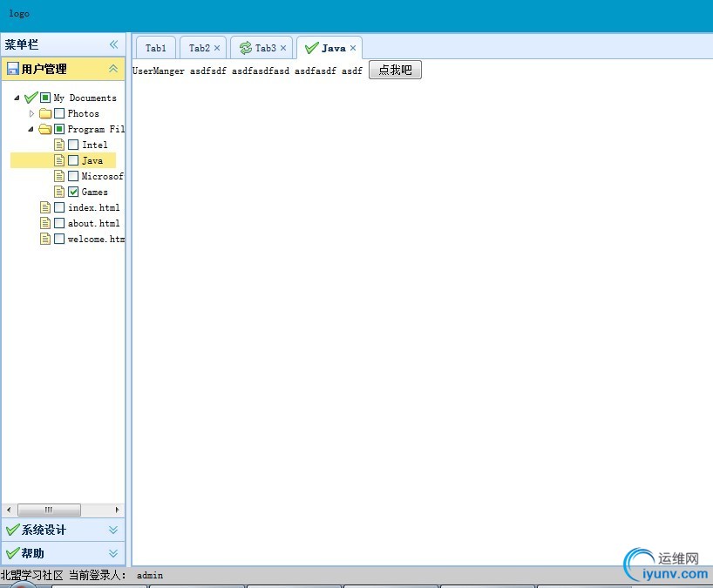Select the Intel tree label
The width and height of the screenshot is (713, 588).
[x=95, y=145]
